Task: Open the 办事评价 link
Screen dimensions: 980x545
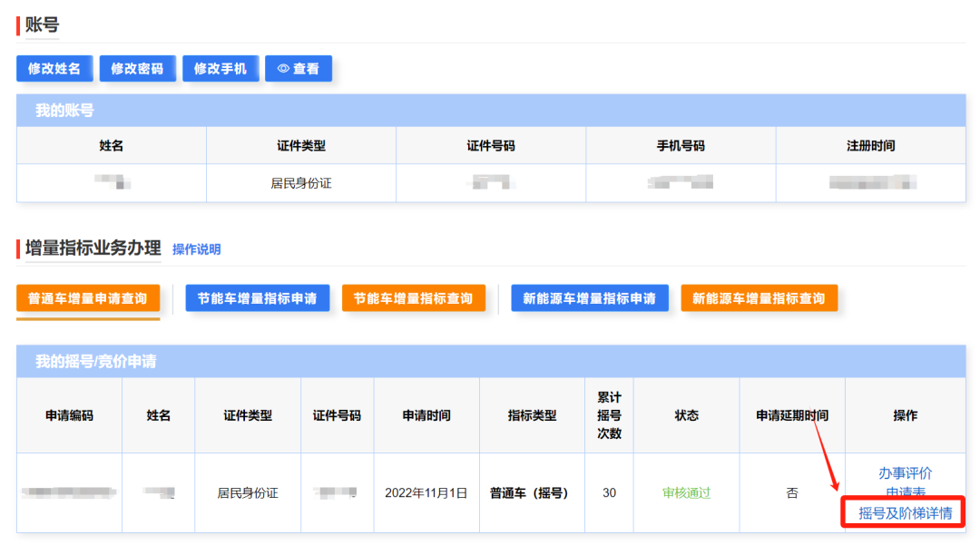Action: point(905,473)
